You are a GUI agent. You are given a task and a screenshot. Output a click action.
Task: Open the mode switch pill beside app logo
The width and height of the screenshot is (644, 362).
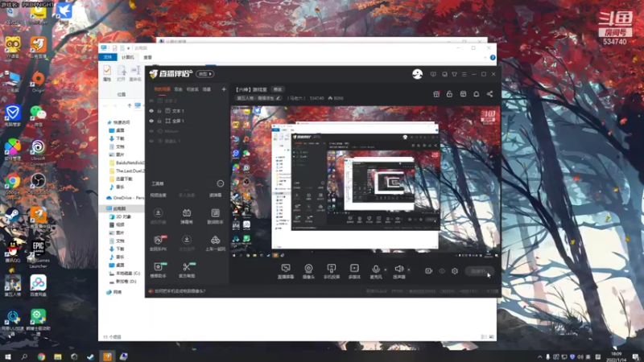(205, 74)
